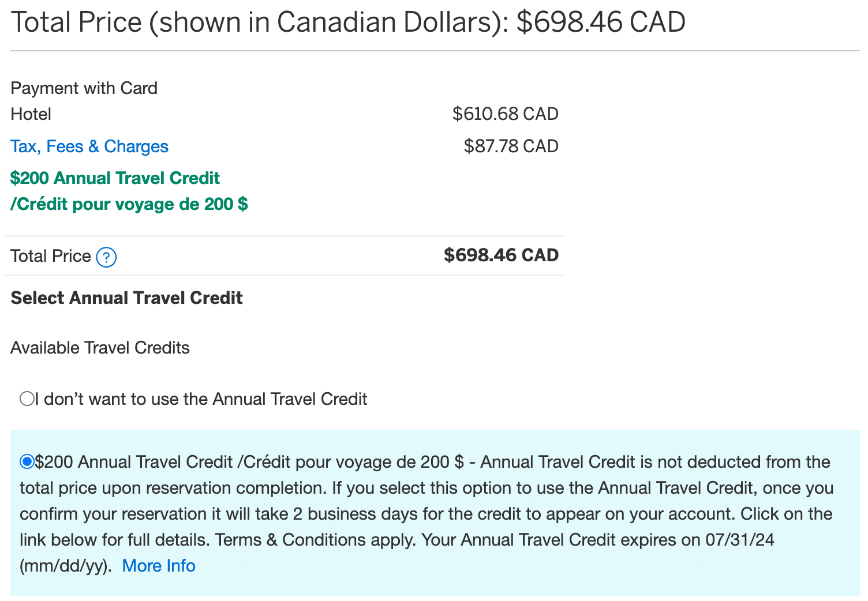
Task: Click the Tax, Fees & Charges blue link
Action: coord(89,147)
